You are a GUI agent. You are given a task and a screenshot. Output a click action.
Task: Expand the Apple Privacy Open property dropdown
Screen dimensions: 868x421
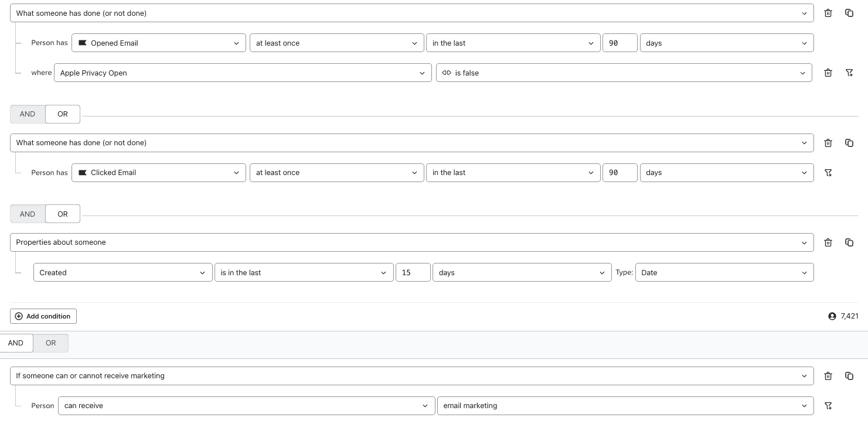click(x=243, y=73)
